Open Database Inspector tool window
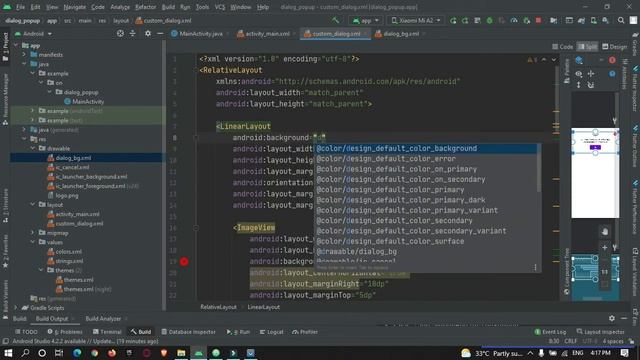This screenshot has width=640, height=360. tap(188, 332)
